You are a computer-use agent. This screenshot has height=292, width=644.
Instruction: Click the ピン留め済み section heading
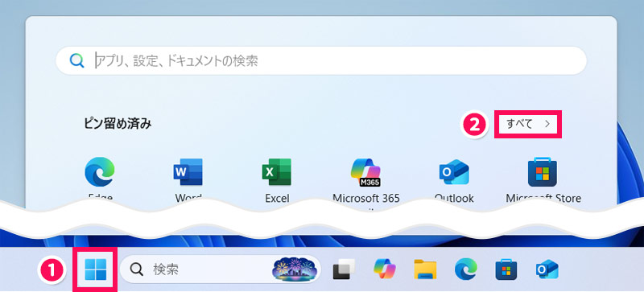tap(118, 124)
